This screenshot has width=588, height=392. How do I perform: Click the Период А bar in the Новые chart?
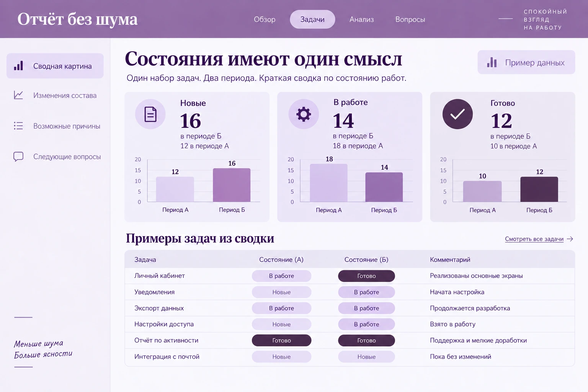pyautogui.click(x=175, y=189)
